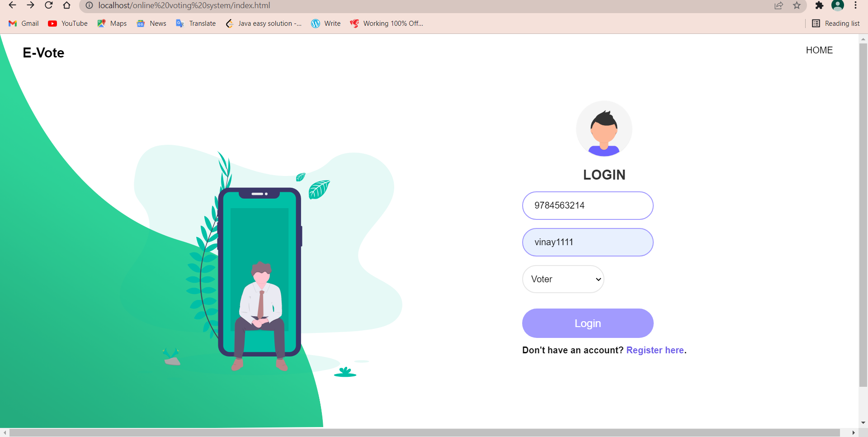The width and height of the screenshot is (868, 437).
Task: Click the Login button
Action: coord(587,323)
